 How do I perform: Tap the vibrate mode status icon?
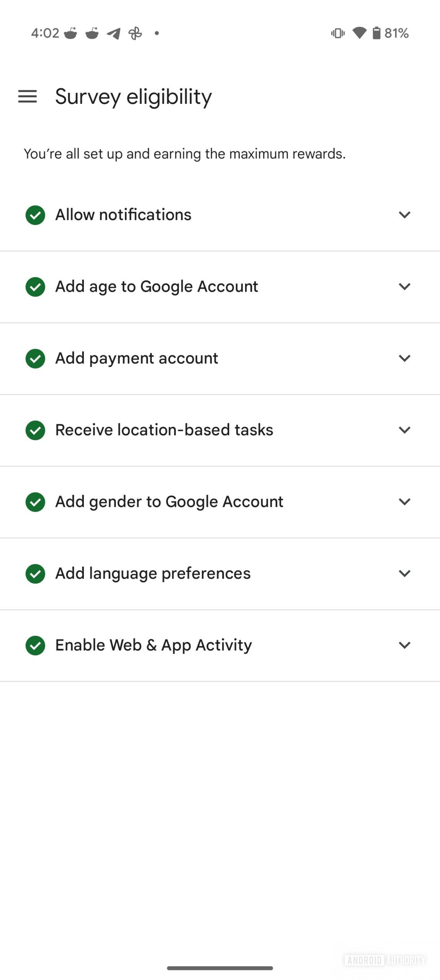[x=337, y=33]
